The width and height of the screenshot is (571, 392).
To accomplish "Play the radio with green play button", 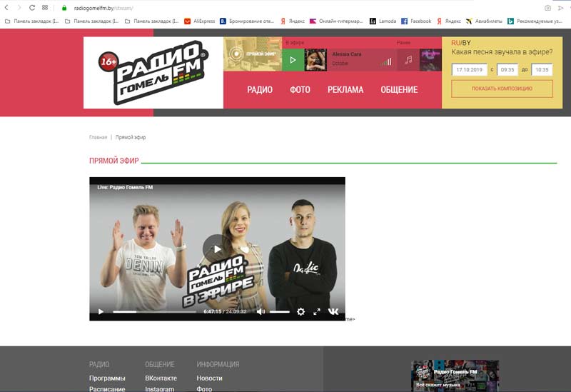I will click(x=293, y=60).
